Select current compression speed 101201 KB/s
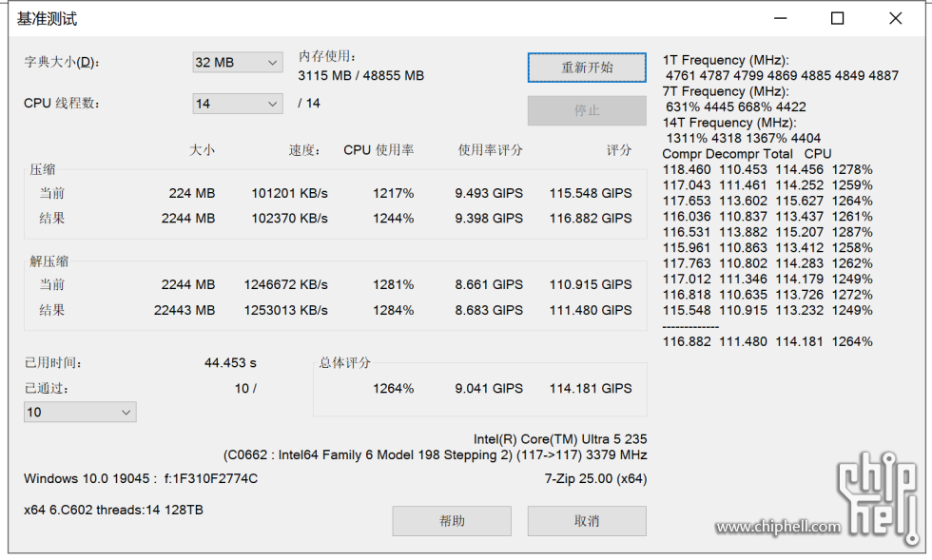932x560 pixels. (289, 193)
